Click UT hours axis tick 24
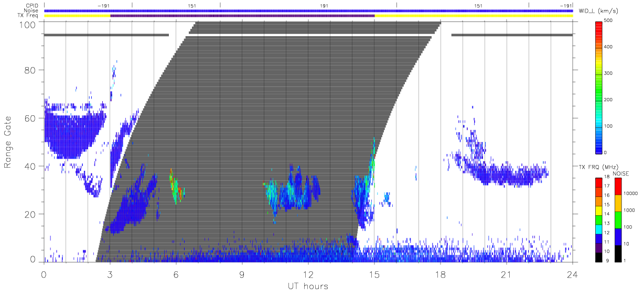The width and height of the screenshot is (644, 297). click(x=572, y=274)
